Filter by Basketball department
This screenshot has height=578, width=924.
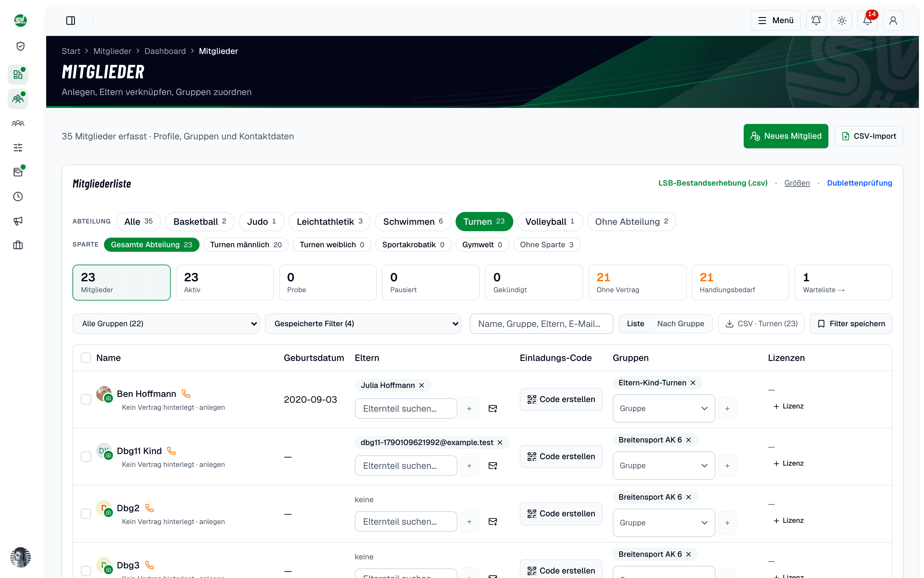click(x=200, y=222)
